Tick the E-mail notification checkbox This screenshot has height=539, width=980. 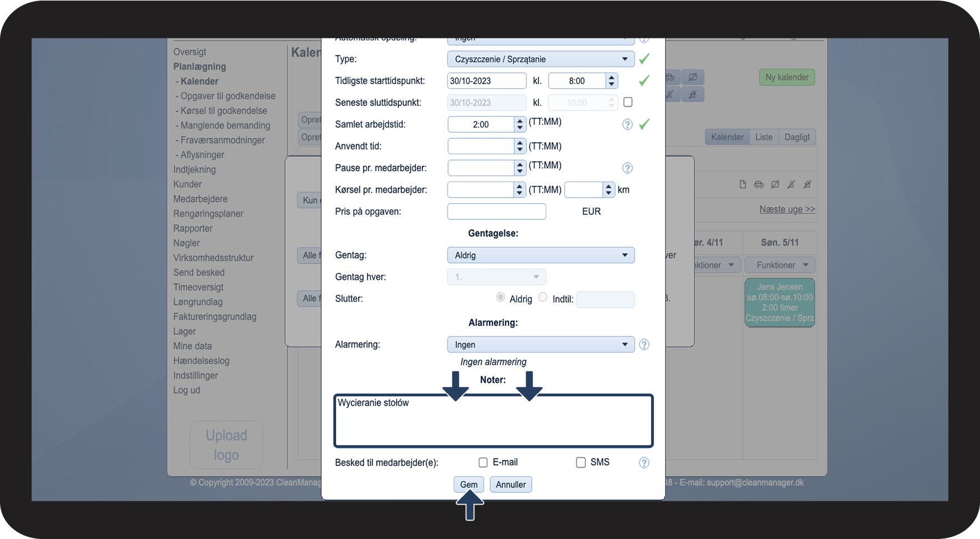pyautogui.click(x=483, y=462)
